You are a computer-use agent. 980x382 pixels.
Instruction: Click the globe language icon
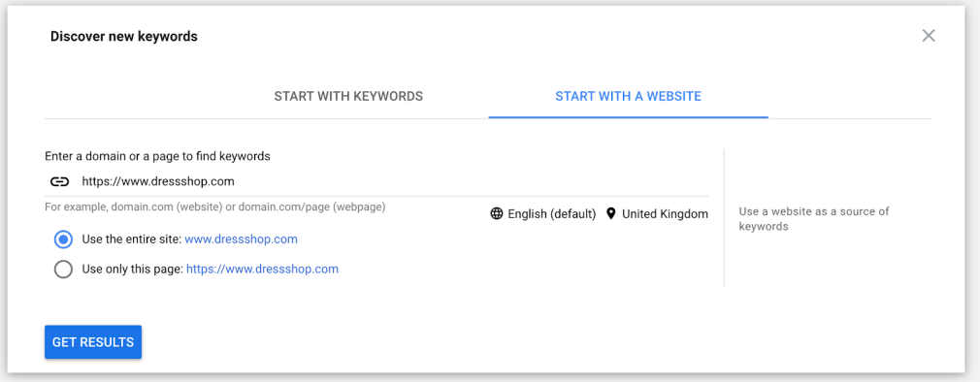(x=497, y=214)
